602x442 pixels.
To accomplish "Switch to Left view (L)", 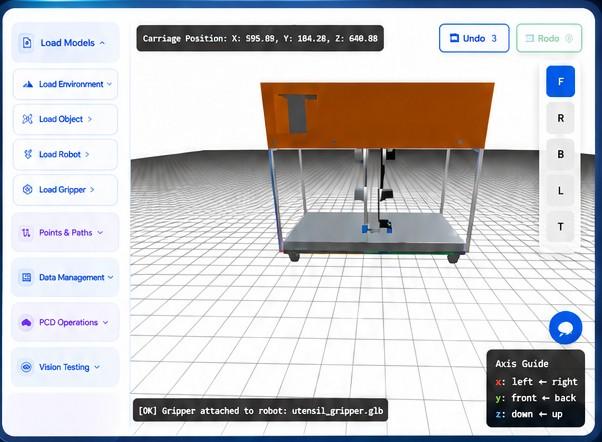I will pos(561,190).
